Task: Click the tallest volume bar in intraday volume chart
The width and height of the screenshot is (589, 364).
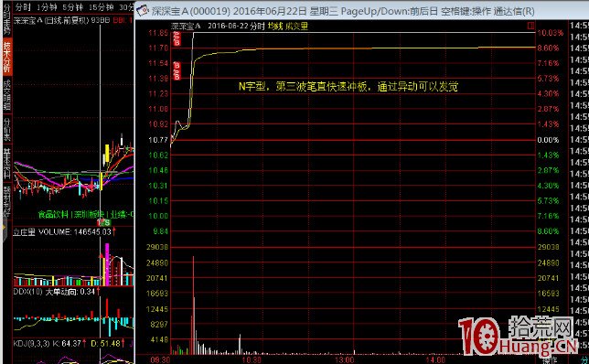Action: [x=194, y=305]
